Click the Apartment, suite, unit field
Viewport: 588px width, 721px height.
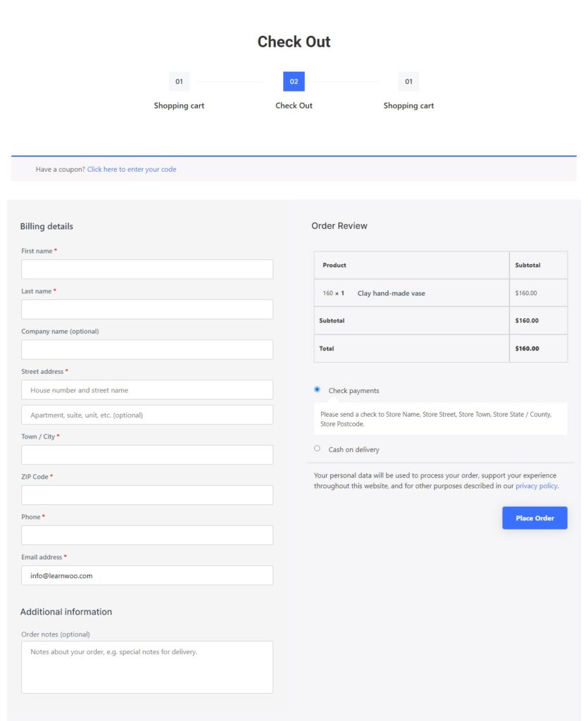pyautogui.click(x=147, y=415)
